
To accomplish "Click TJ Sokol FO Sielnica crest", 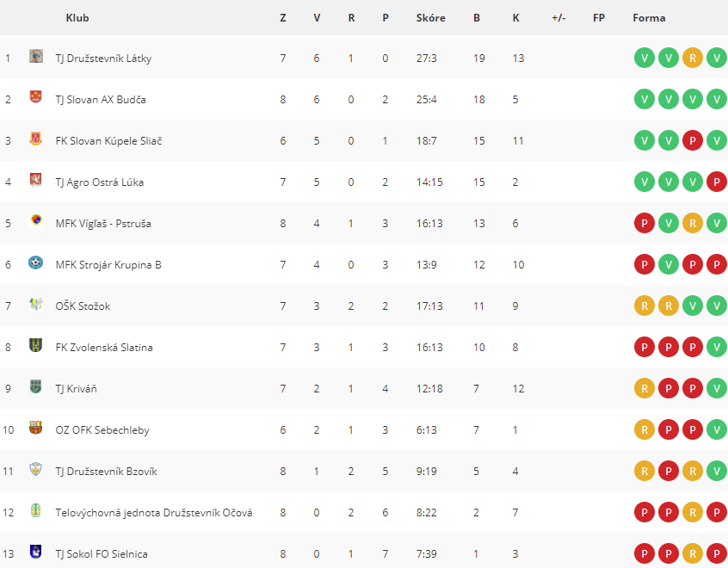I will (x=36, y=553).
